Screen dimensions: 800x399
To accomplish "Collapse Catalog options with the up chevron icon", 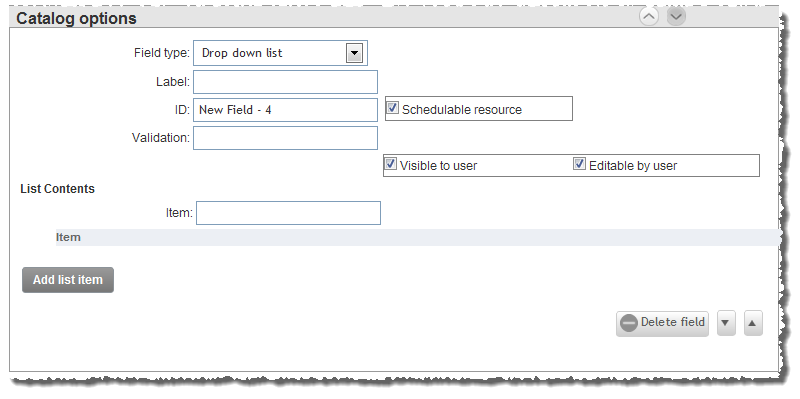I will [648, 17].
